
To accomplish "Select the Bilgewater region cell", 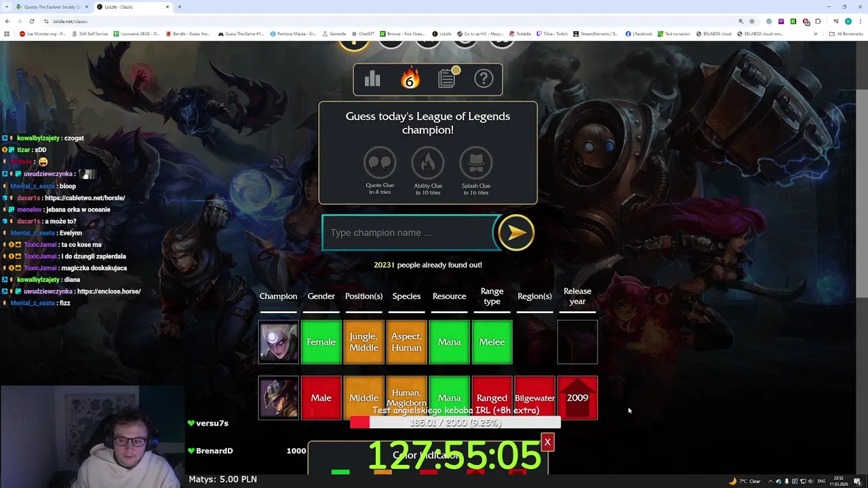I will pyautogui.click(x=534, y=398).
